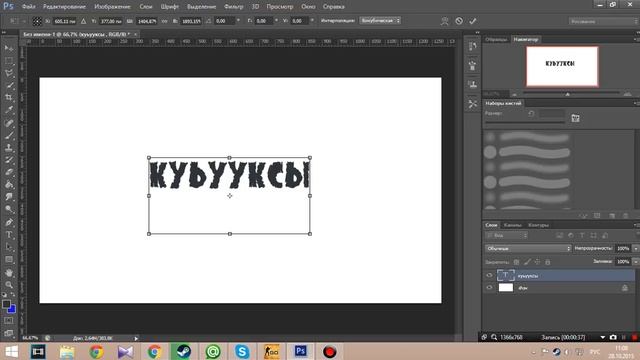Hide the text layer using its eye icon
The width and height of the screenshot is (640, 360).
489,276
